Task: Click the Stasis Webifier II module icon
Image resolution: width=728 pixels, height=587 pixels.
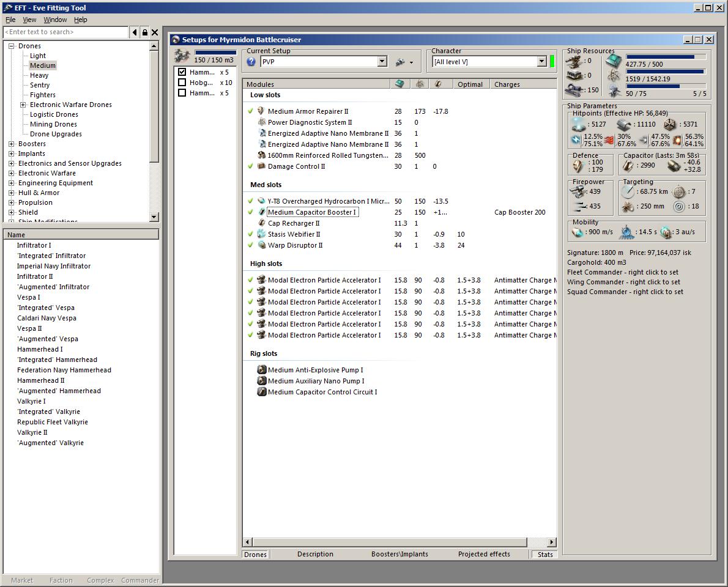Action: click(x=261, y=234)
